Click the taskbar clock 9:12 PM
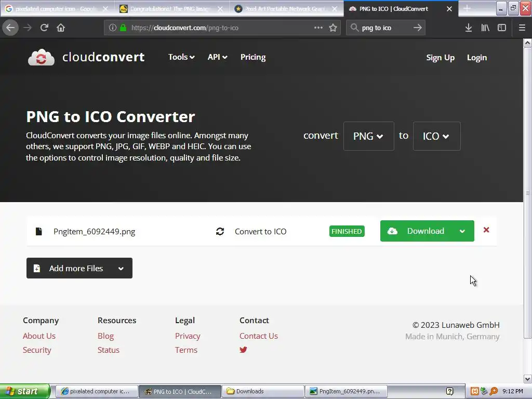The height and width of the screenshot is (399, 532). tap(512, 391)
